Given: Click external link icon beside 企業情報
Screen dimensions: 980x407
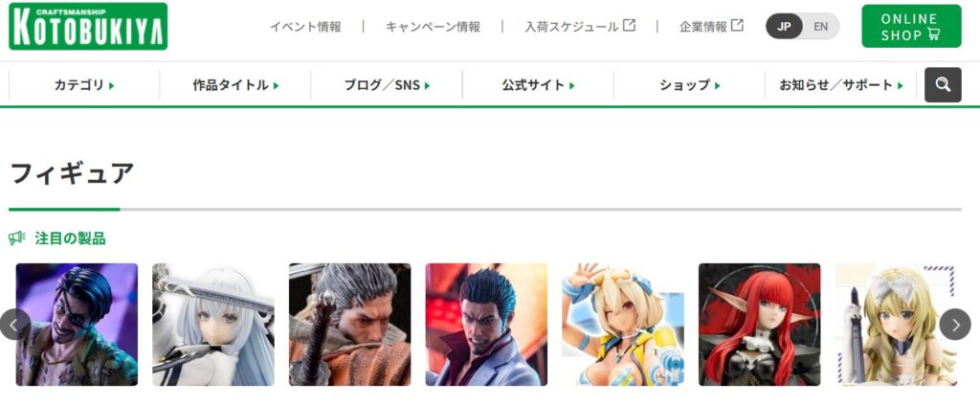Looking at the screenshot, I should click(738, 26).
